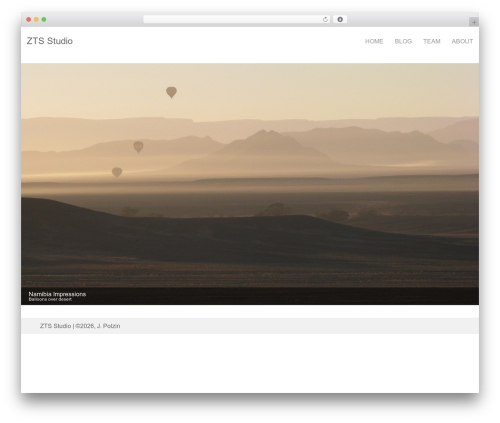Click the desert balloons slider image
Image resolution: width=500 pixels, height=423 pixels.
pyautogui.click(x=250, y=184)
